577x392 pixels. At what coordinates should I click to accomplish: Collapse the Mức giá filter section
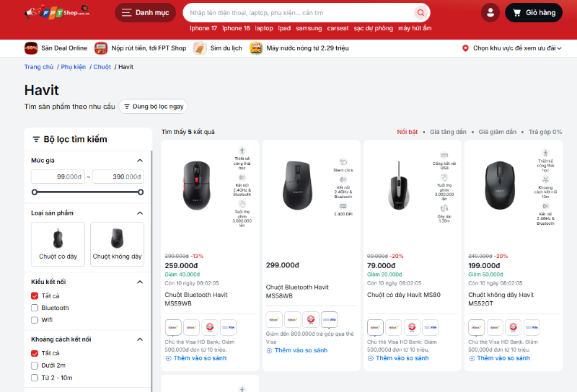[140, 161]
